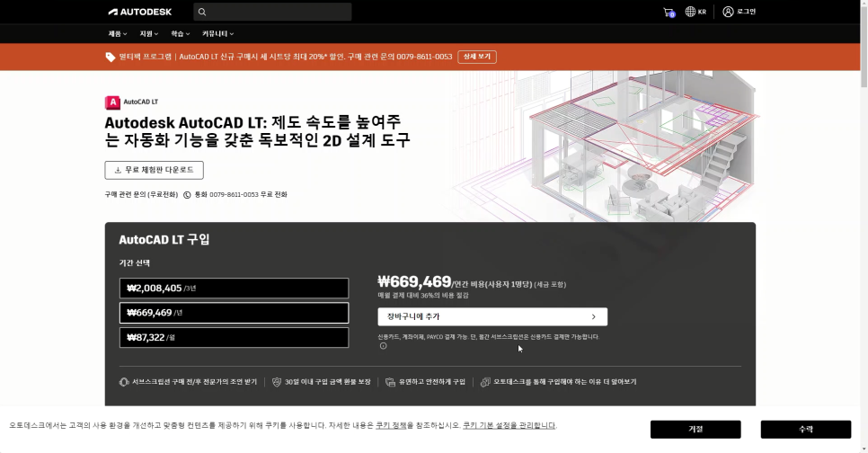
Task: Expand the 지원 navigation menu
Action: tap(149, 34)
